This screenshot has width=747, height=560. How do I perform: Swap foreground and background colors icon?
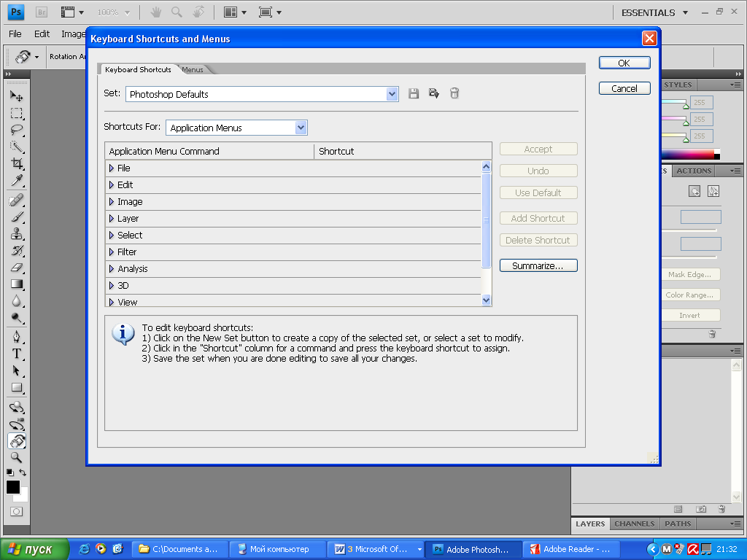click(23, 472)
